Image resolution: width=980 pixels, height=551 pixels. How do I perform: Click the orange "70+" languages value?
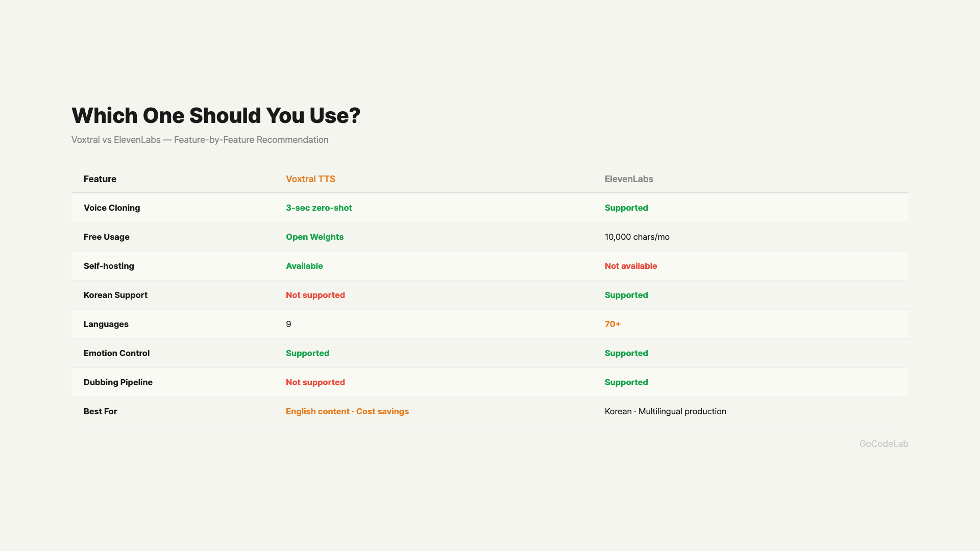[612, 324]
